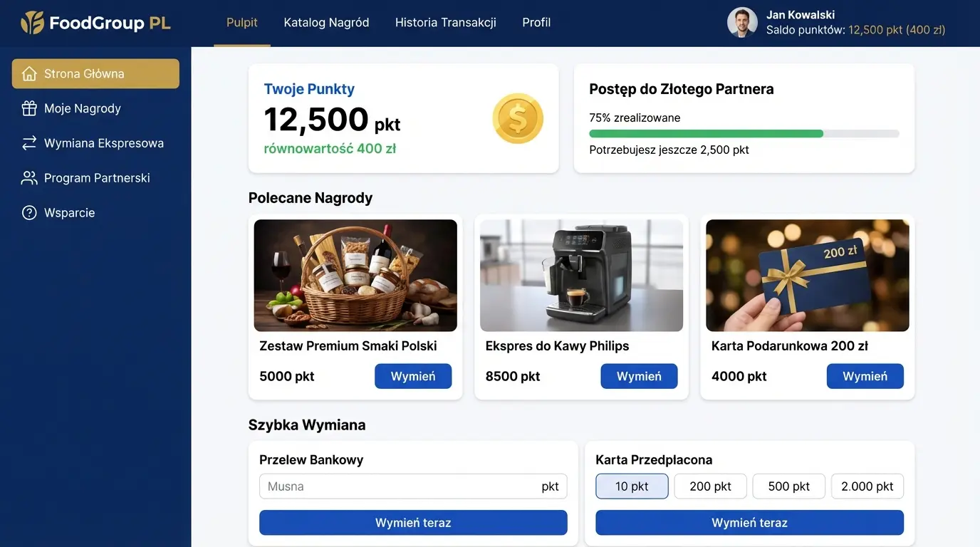Click the Polecane Nagrody heading

(311, 198)
